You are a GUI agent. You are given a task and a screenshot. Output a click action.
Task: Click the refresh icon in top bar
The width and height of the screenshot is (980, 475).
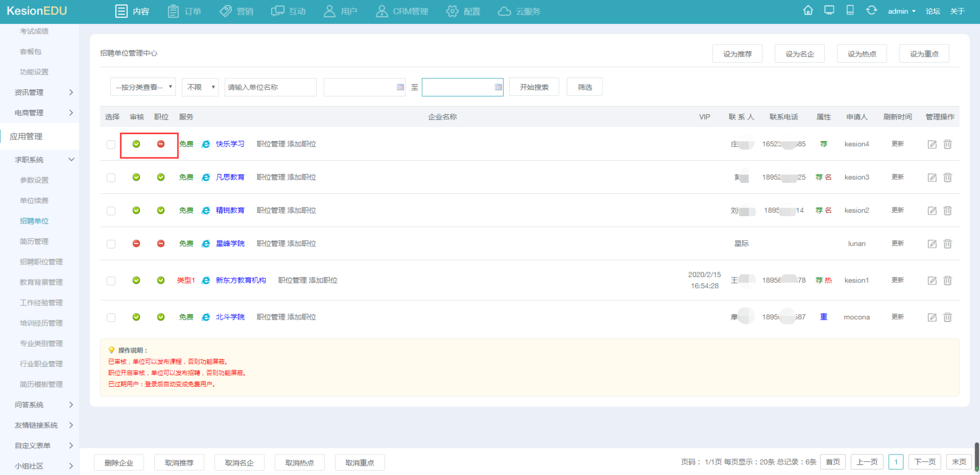point(871,11)
